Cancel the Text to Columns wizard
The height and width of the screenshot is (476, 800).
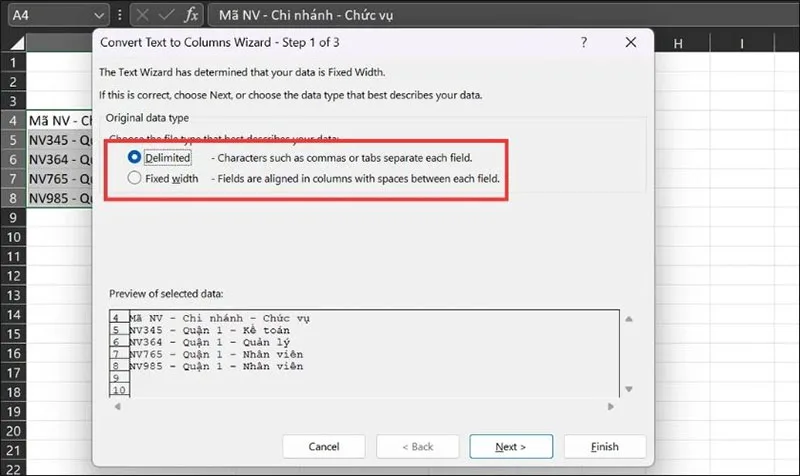[323, 446]
